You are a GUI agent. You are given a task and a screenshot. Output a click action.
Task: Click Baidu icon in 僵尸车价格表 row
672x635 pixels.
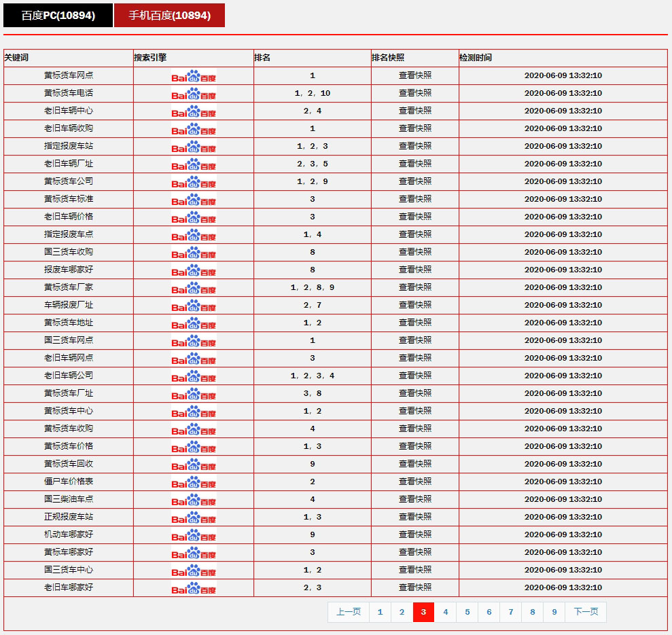point(194,482)
